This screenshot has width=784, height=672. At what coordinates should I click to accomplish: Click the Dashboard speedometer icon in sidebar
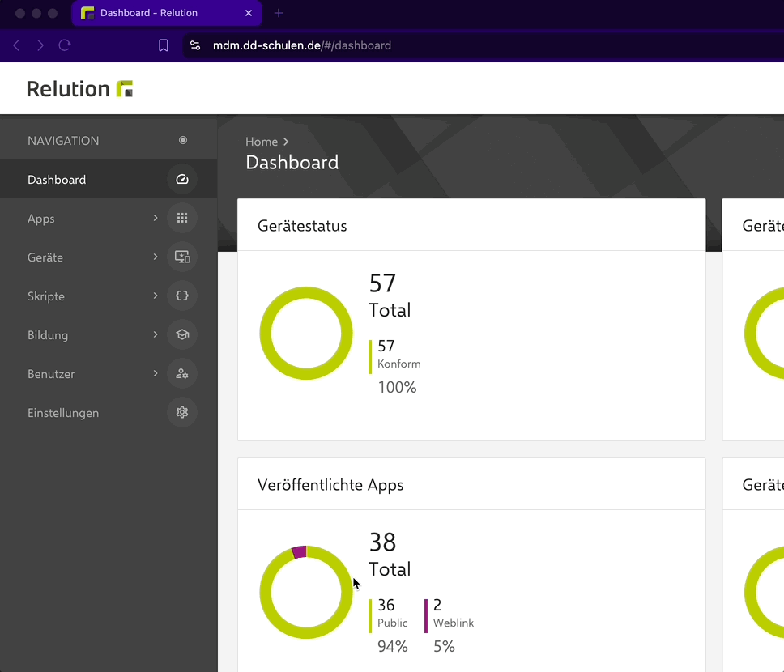pos(182,180)
